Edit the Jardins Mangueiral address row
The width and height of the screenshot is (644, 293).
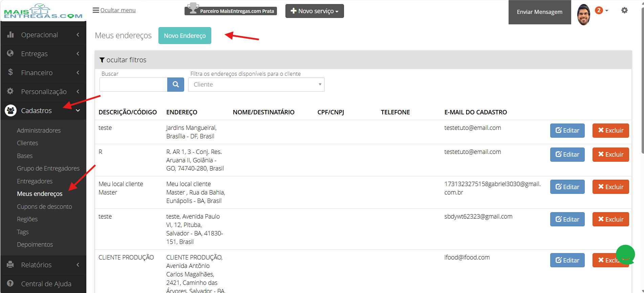click(x=567, y=131)
